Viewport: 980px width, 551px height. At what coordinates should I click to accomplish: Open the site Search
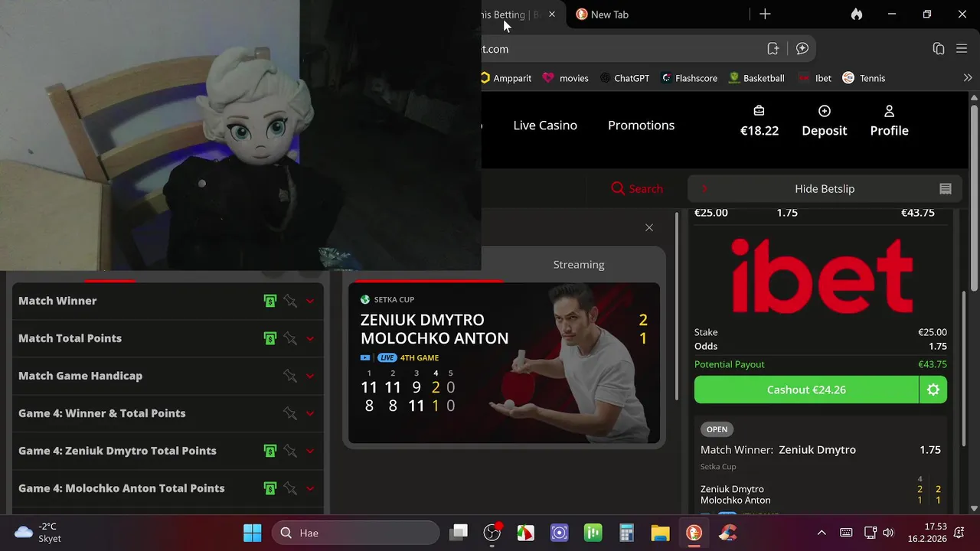[x=637, y=189]
